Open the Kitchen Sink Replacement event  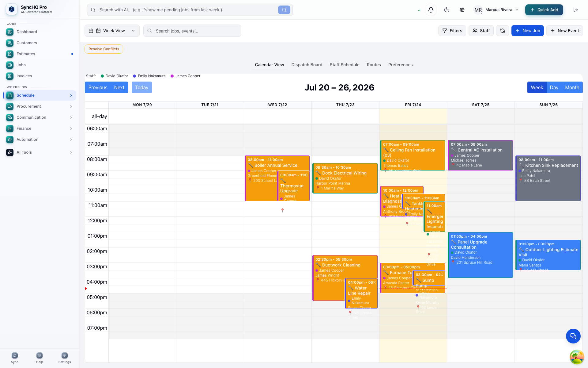coord(548,178)
